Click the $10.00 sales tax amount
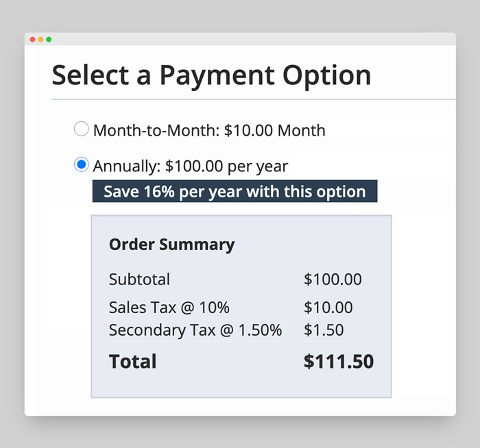Viewport: 480px width, 448px height. pyautogui.click(x=328, y=308)
